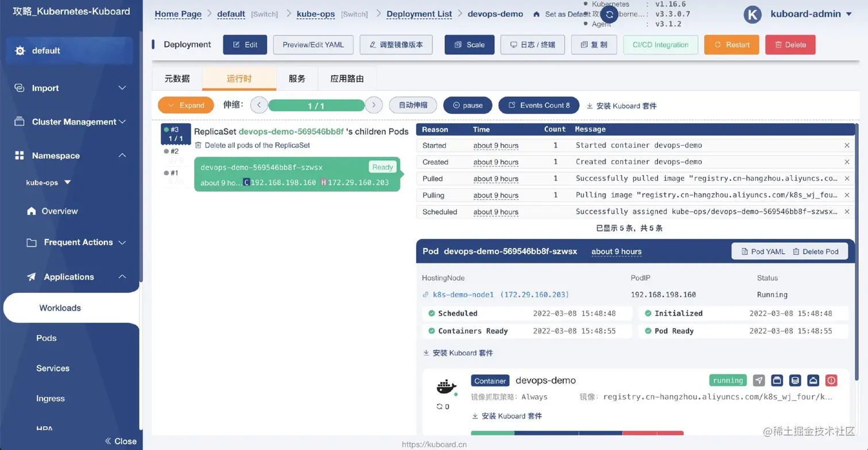Click Preview/Edit YAML button

pyautogui.click(x=313, y=45)
